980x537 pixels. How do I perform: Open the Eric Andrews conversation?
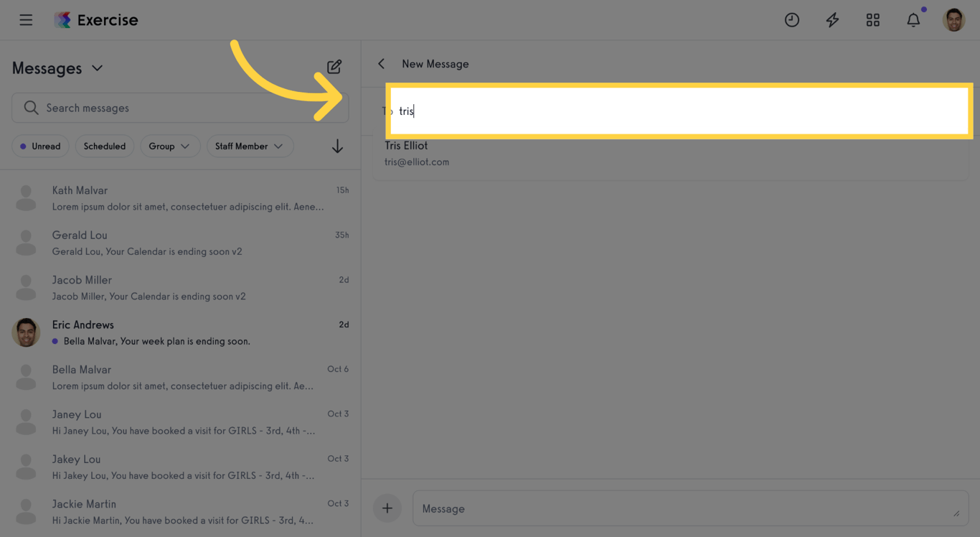(x=179, y=332)
